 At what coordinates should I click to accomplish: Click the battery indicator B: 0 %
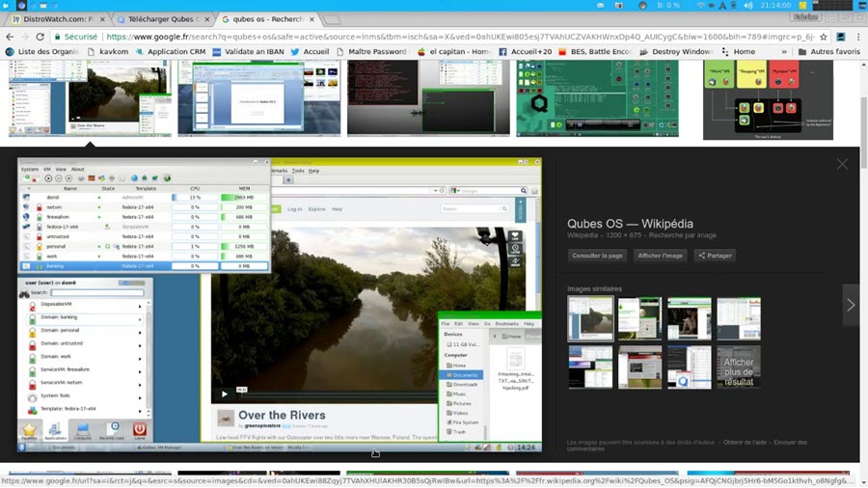[x=668, y=5]
